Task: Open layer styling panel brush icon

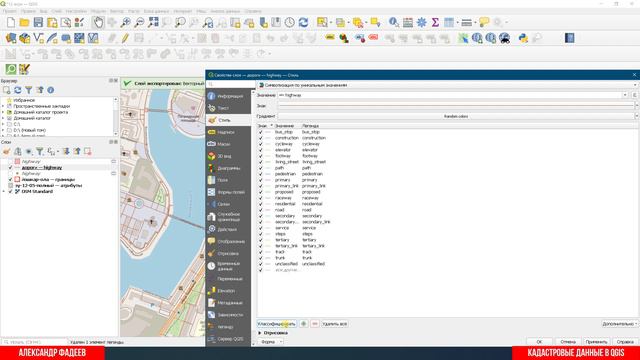Action: coord(7,151)
